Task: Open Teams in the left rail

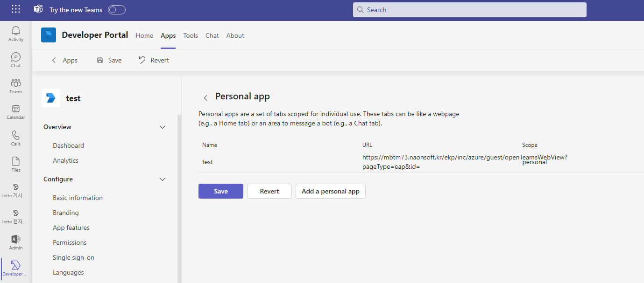Action: tap(16, 86)
